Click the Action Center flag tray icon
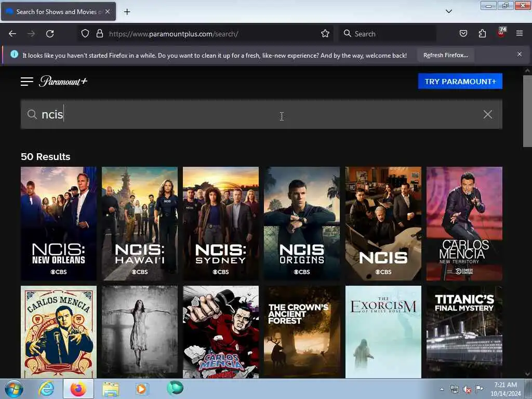The image size is (532, 399). pos(479,389)
